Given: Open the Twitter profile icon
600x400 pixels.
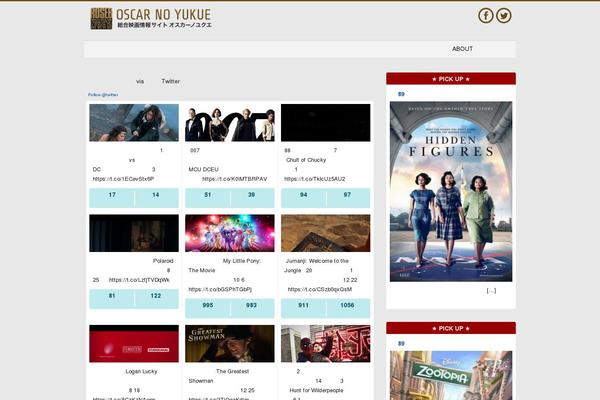Looking at the screenshot, I should [504, 16].
